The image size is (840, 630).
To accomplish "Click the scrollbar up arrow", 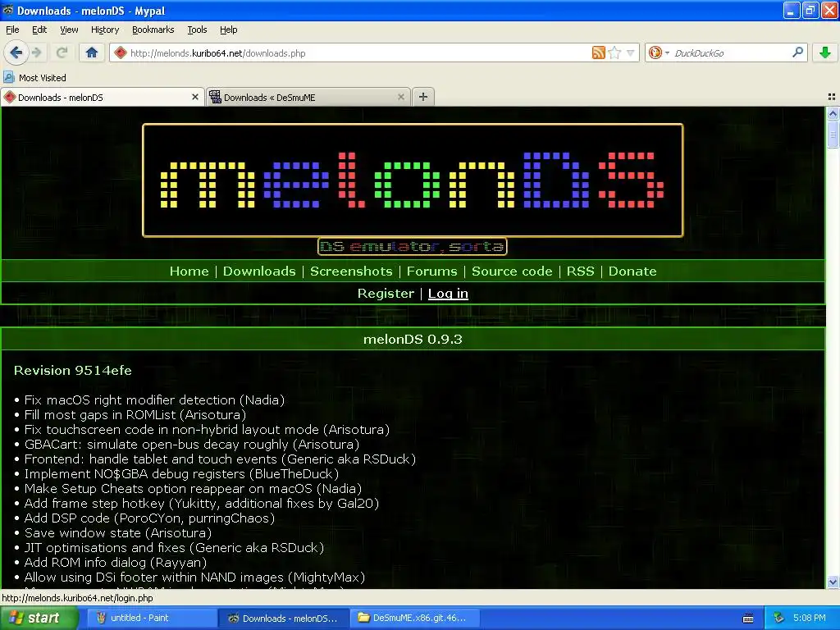I will point(833,112).
